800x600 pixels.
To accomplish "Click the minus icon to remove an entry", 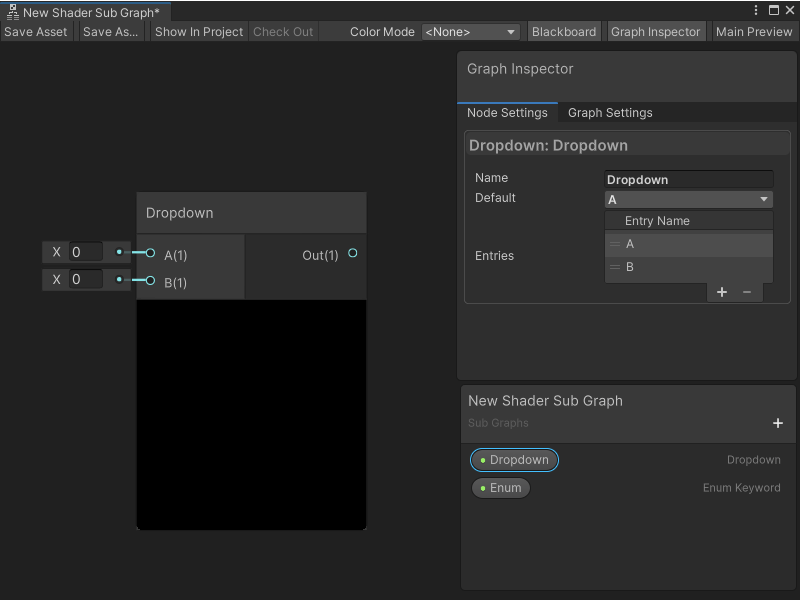I will coord(748,292).
